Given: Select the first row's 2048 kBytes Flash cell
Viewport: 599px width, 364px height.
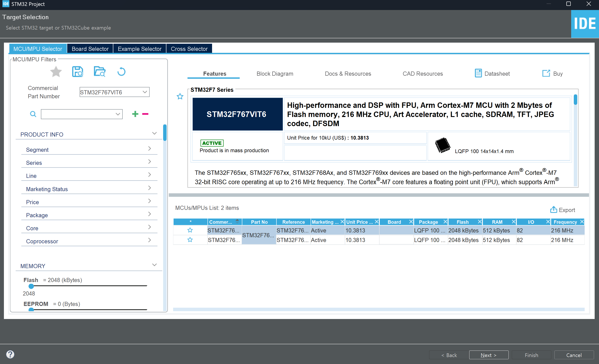Looking at the screenshot, I should coord(465,230).
